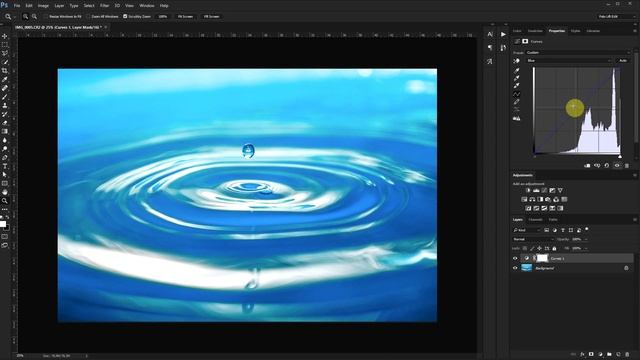Select the Lasso tool
This screenshot has width=640, height=360.
(5, 53)
